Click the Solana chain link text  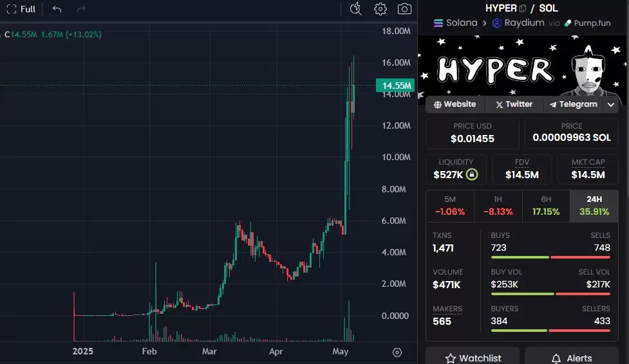point(462,23)
